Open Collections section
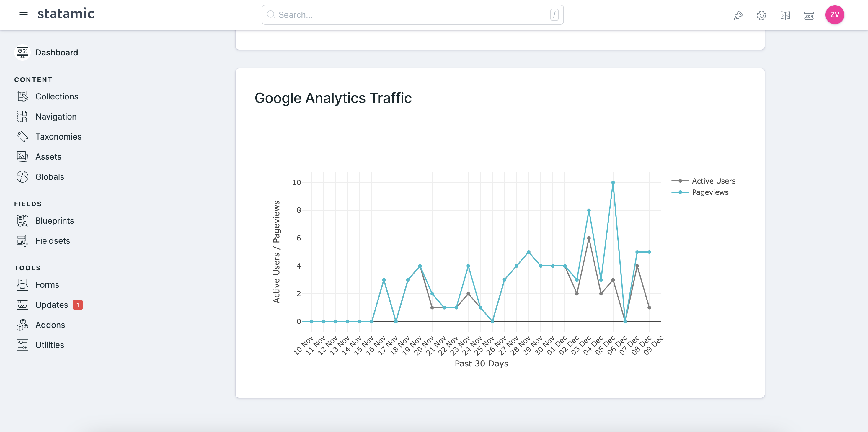 pyautogui.click(x=57, y=96)
